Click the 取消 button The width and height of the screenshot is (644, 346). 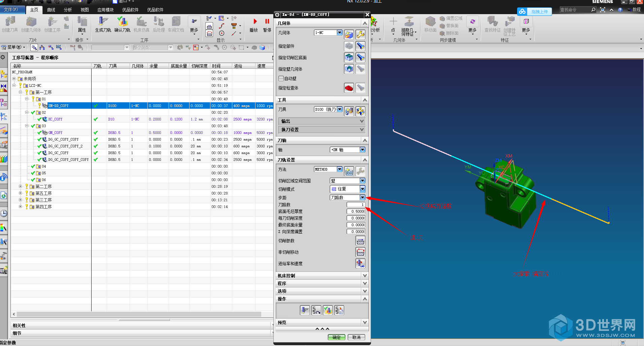pyautogui.click(x=357, y=337)
